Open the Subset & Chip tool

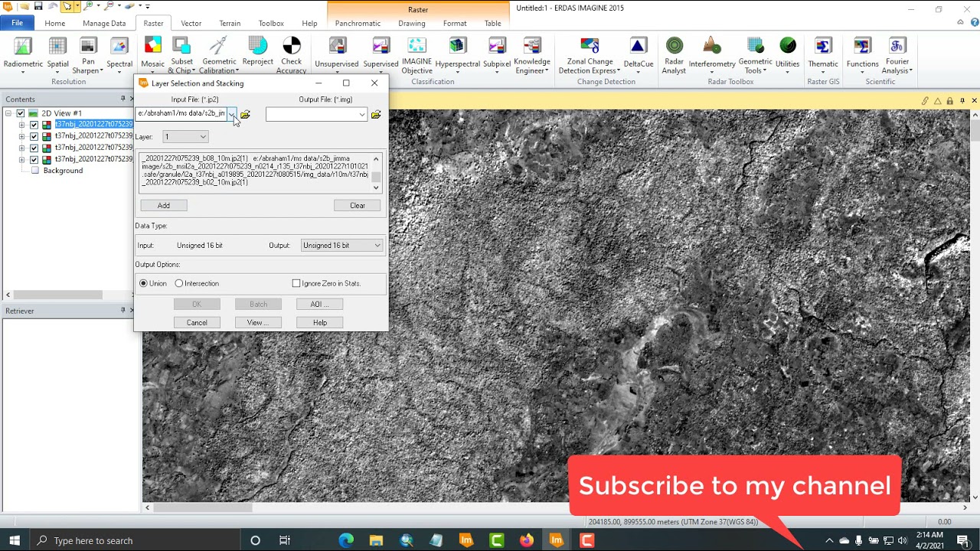tap(181, 55)
